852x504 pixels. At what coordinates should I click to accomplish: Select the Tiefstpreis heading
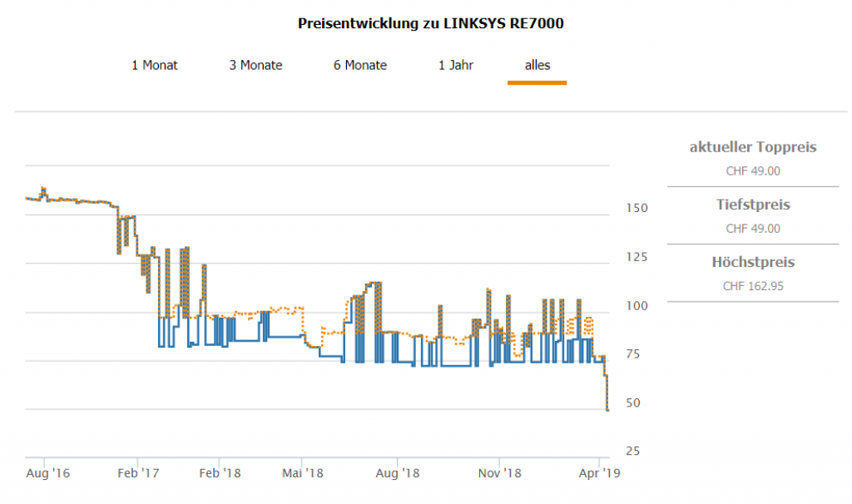pyautogui.click(x=753, y=205)
